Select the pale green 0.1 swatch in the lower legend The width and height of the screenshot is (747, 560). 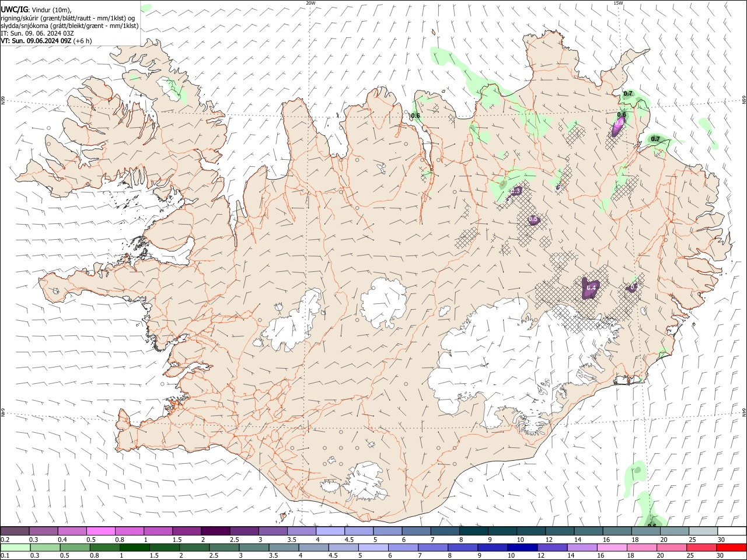[x=15, y=547]
